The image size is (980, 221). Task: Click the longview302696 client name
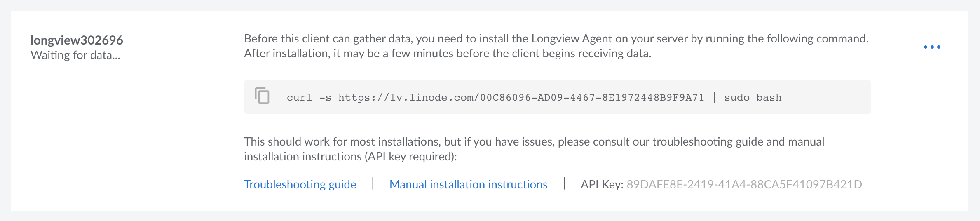[x=77, y=40]
